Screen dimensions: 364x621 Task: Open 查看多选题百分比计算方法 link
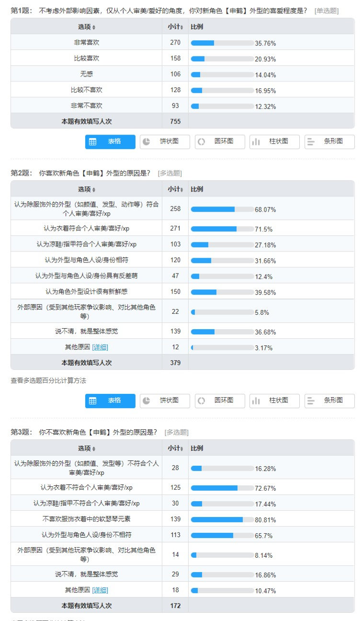coord(48,380)
